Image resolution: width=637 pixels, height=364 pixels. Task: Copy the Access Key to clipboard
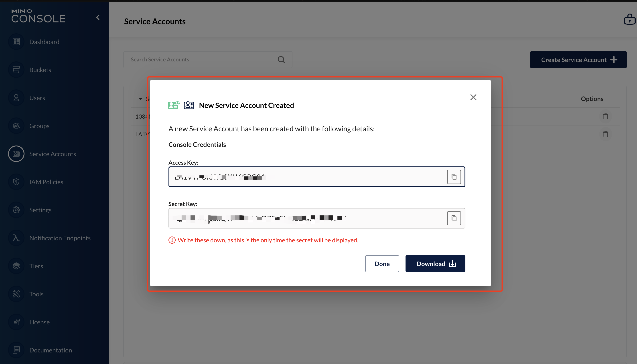coord(454,177)
